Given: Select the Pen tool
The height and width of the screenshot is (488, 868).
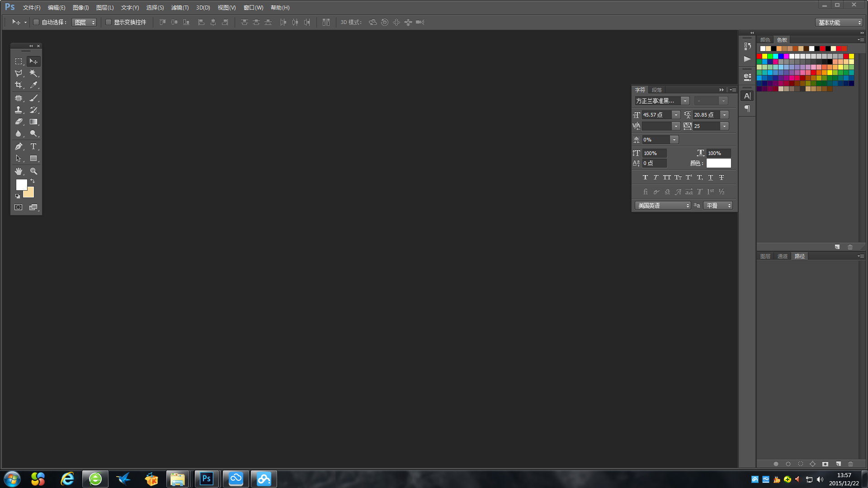Looking at the screenshot, I should (19, 146).
